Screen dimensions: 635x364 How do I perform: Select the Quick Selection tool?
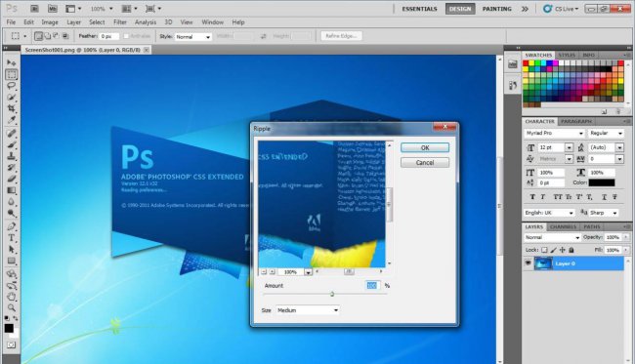click(x=12, y=97)
